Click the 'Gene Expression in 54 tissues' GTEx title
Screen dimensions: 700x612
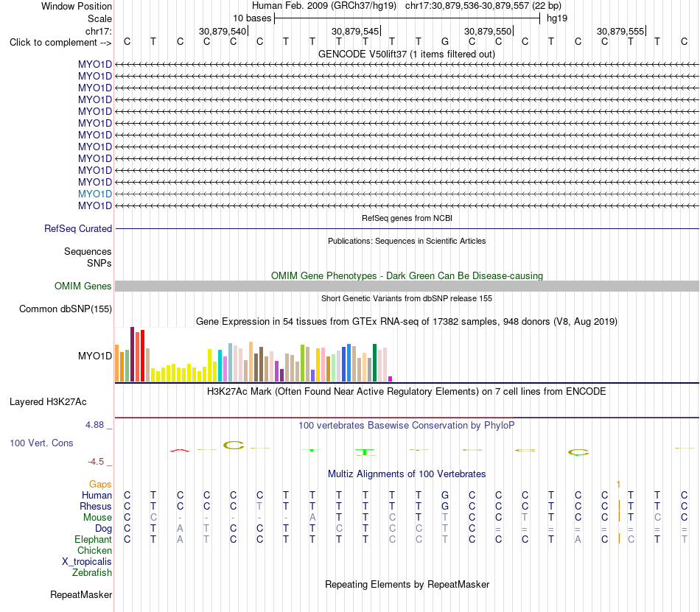(407, 321)
